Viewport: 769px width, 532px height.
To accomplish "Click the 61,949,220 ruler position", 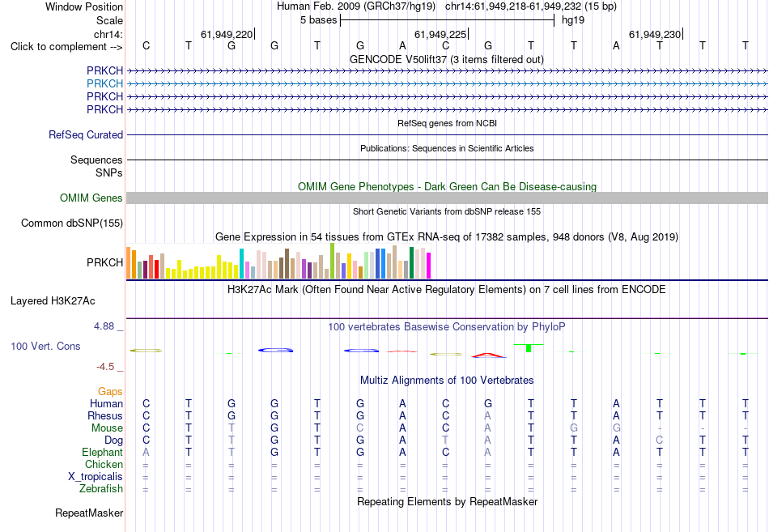I will [x=227, y=34].
